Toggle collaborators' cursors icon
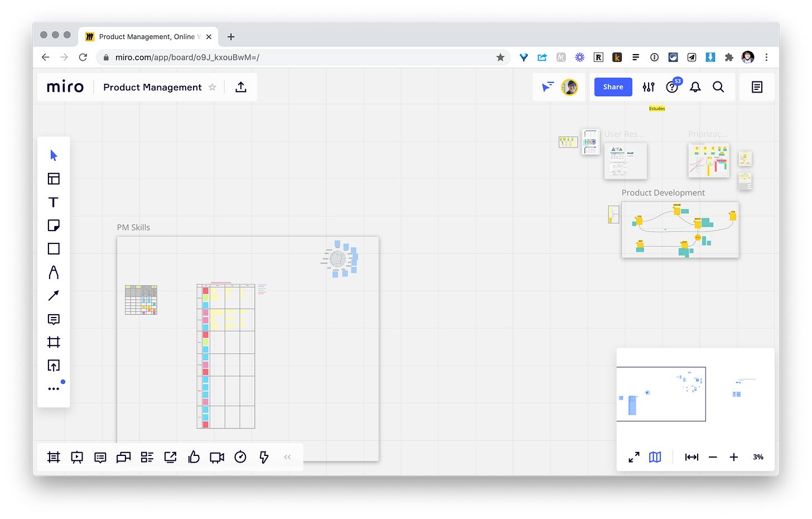 pyautogui.click(x=548, y=86)
